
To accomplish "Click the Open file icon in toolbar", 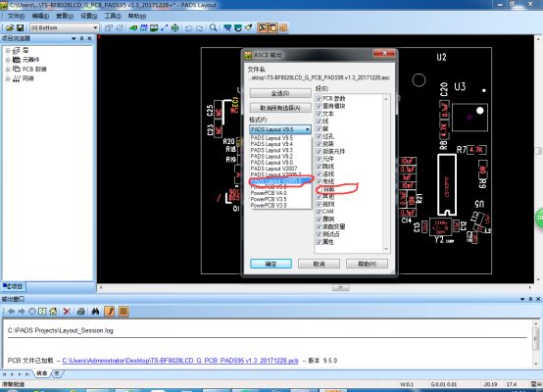I will coord(10,27).
